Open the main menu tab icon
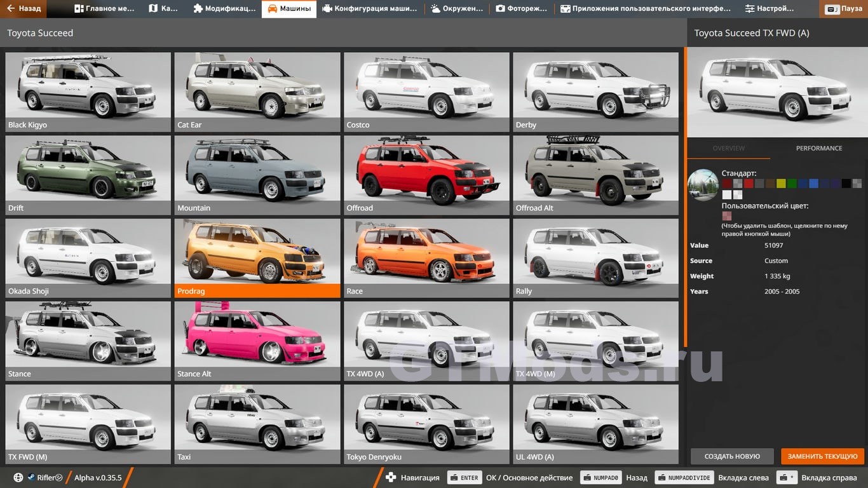868x488 pixels. click(x=79, y=9)
